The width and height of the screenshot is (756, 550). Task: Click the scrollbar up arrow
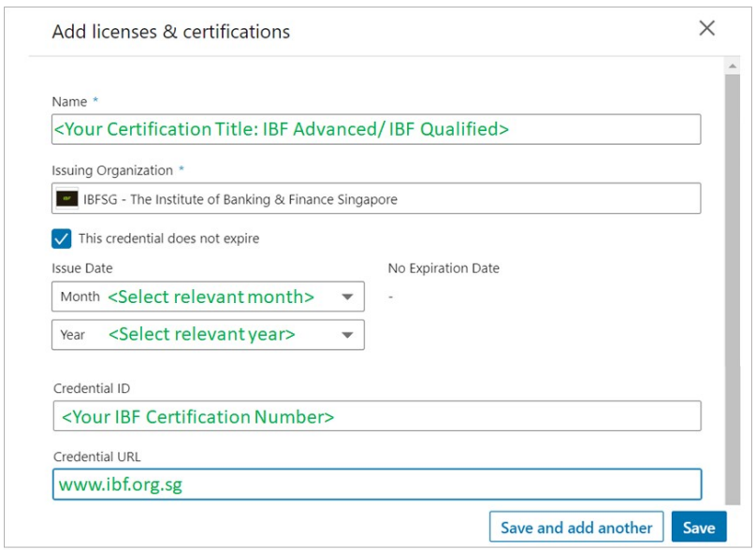(733, 66)
